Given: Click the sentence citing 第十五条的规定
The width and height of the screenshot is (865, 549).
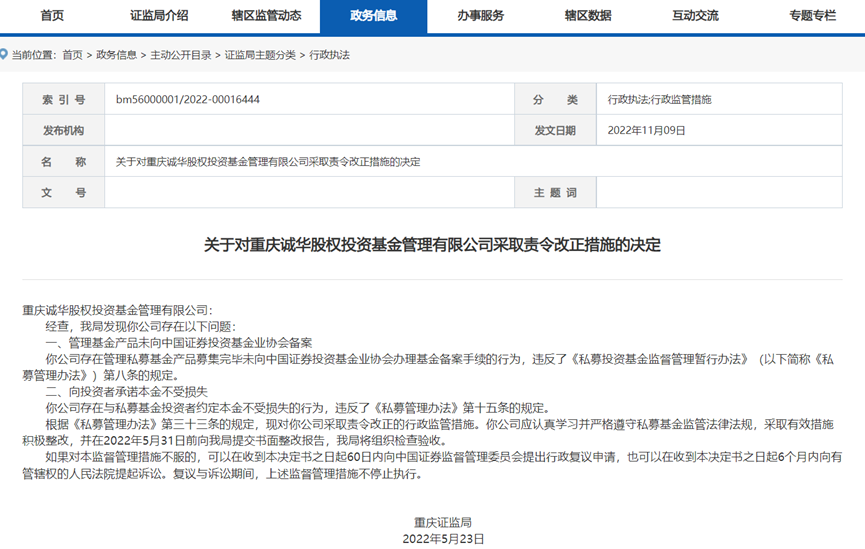Looking at the screenshot, I should tap(298, 408).
